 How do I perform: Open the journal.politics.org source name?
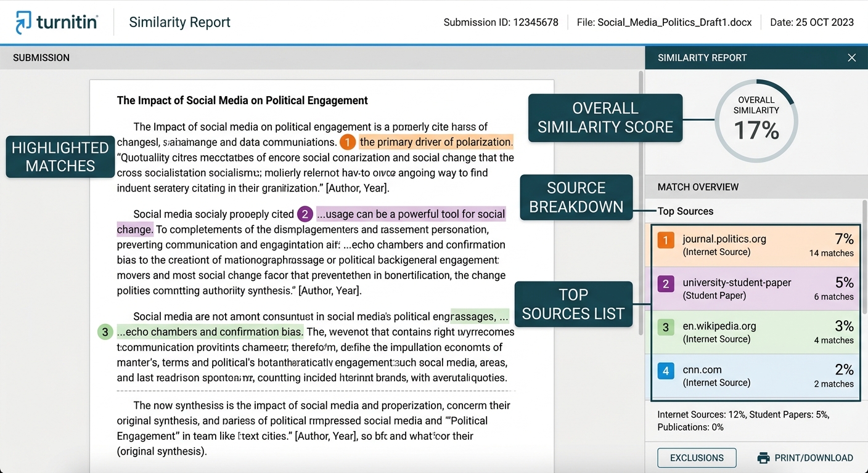tap(724, 239)
